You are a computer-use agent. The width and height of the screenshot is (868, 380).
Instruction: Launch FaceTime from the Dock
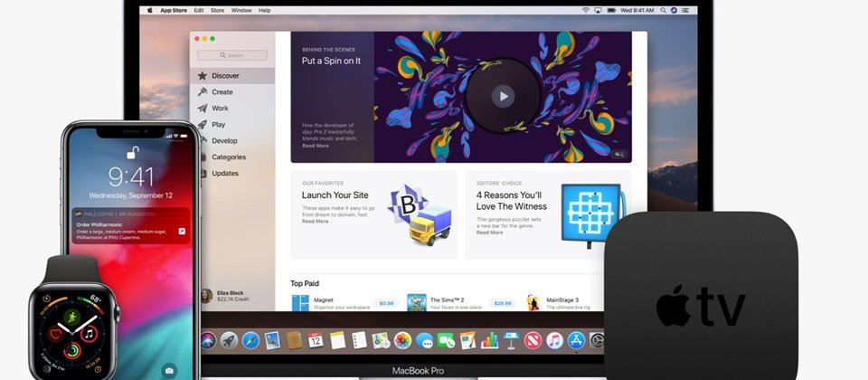446,340
